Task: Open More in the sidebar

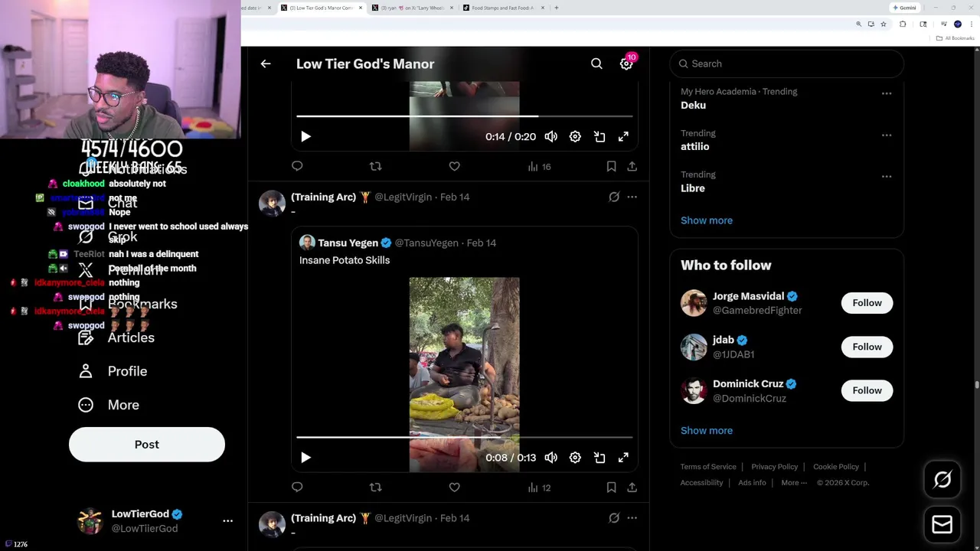Action: click(x=109, y=405)
